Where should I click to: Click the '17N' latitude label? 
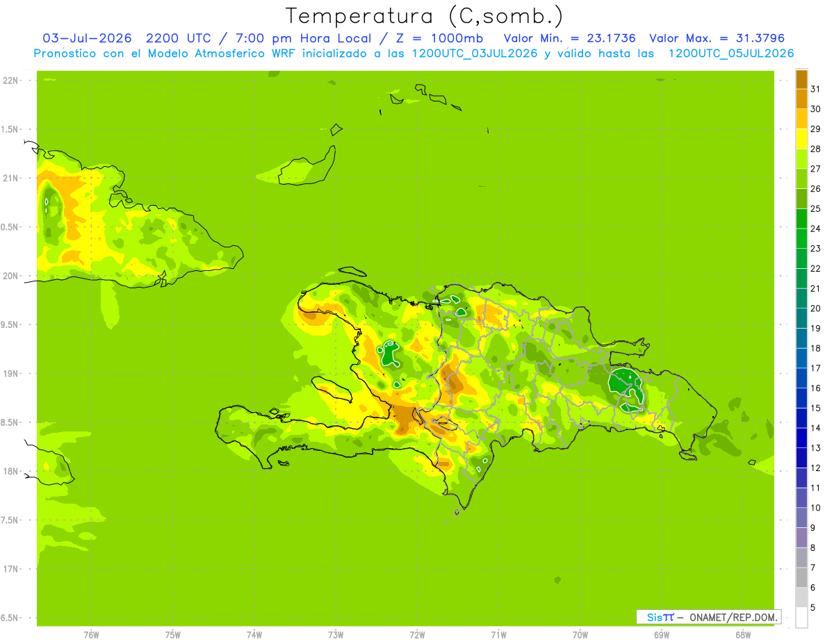coord(10,569)
